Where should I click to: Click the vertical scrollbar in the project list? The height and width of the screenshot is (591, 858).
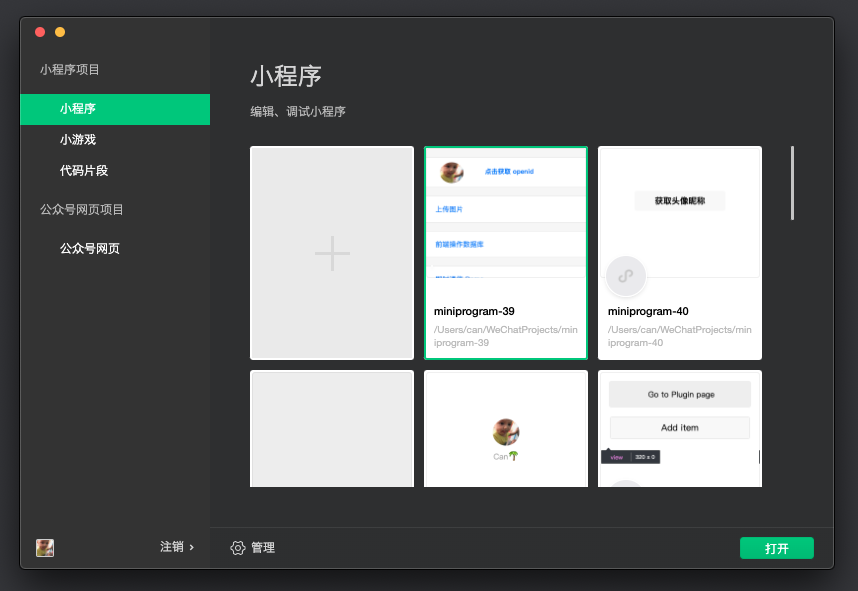(792, 183)
